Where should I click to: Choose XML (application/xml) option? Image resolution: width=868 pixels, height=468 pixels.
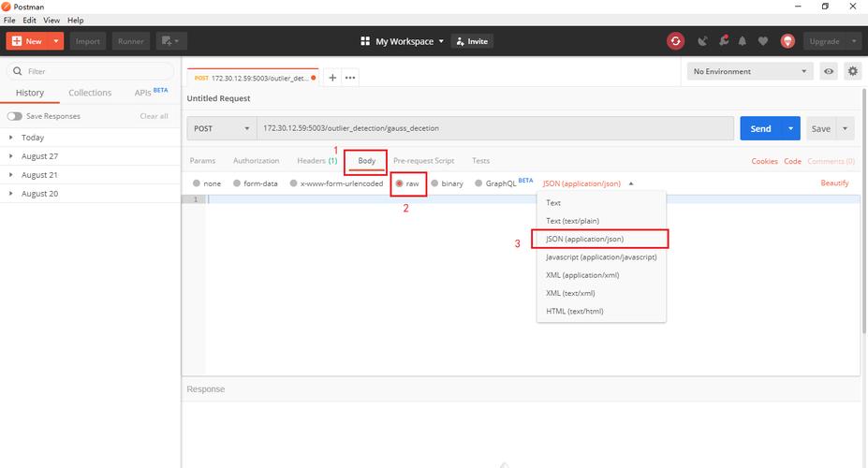tap(600, 275)
